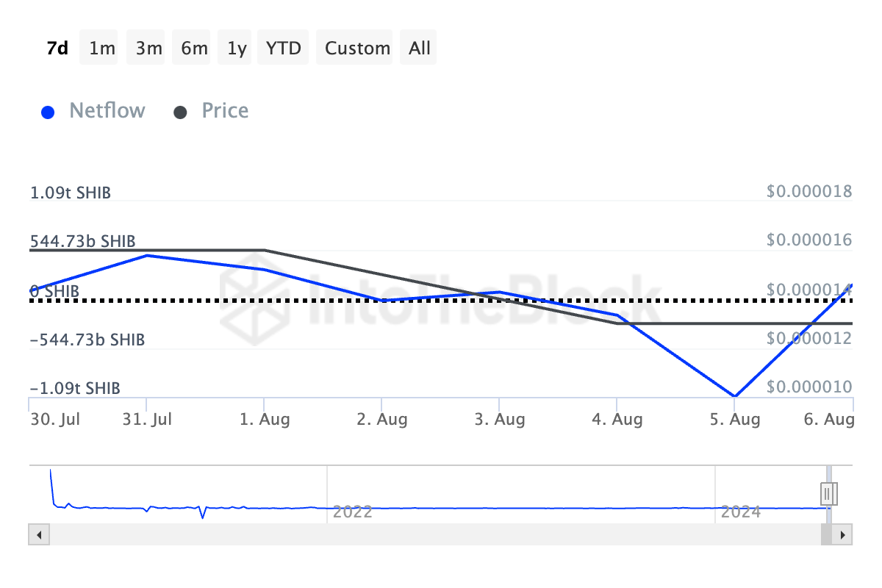Click the 31. Jul netflow peak point
The width and height of the screenshot is (882, 588).
pyautogui.click(x=147, y=255)
